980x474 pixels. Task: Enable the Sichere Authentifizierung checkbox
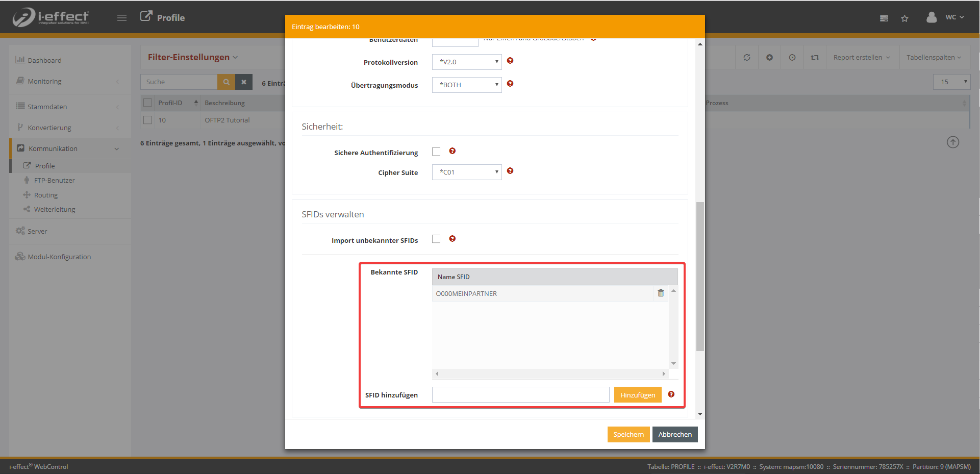point(436,152)
